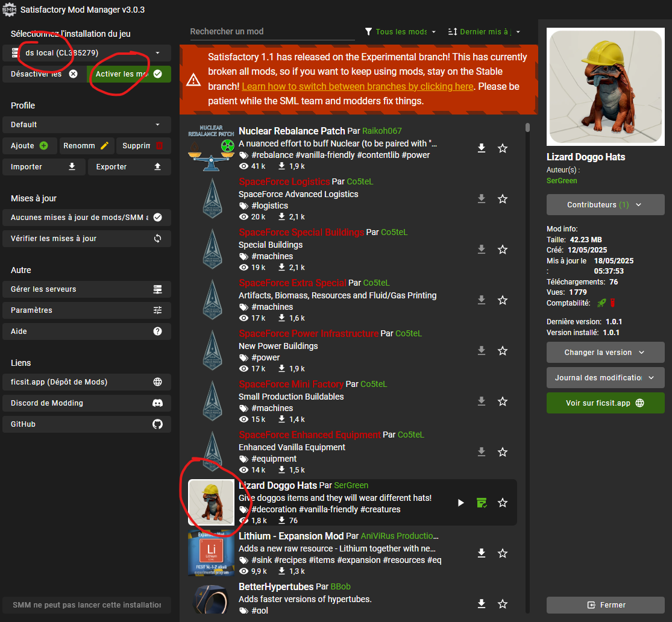The image size is (672, 622).
Task: Open the Aide menu
Action: (x=87, y=331)
